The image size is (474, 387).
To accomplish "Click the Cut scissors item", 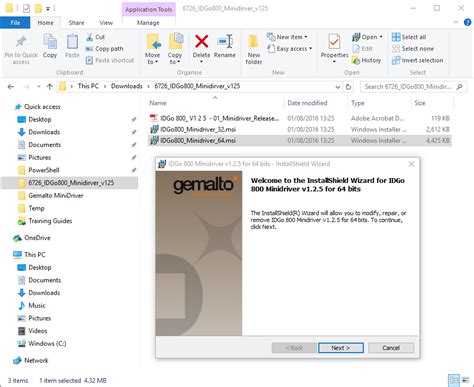I will 96,37.
